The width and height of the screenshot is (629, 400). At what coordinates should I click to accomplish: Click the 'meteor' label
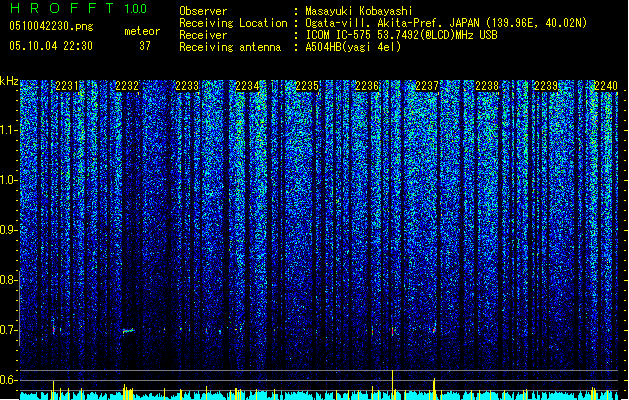[142, 31]
